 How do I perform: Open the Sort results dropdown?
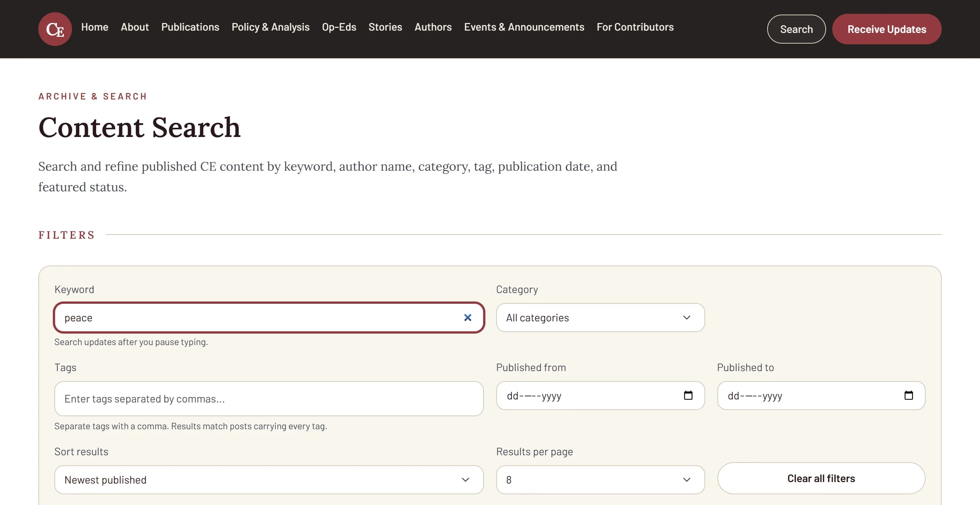tap(269, 480)
